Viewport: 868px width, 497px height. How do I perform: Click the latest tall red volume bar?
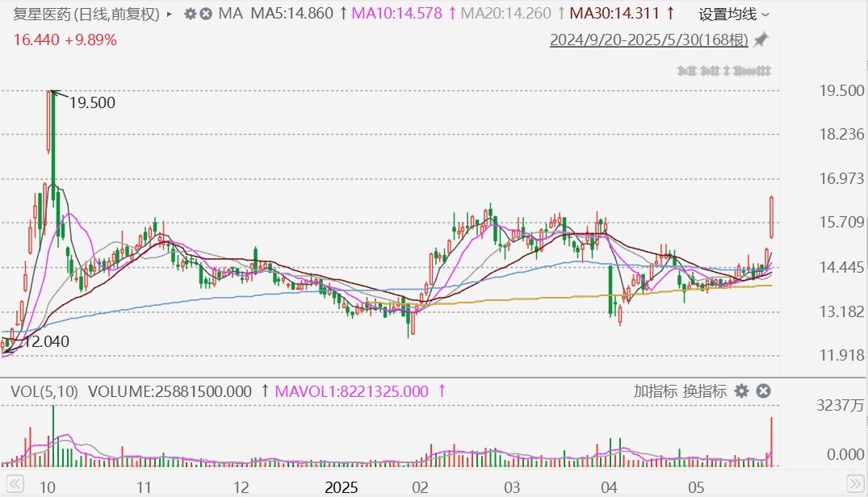point(772,441)
